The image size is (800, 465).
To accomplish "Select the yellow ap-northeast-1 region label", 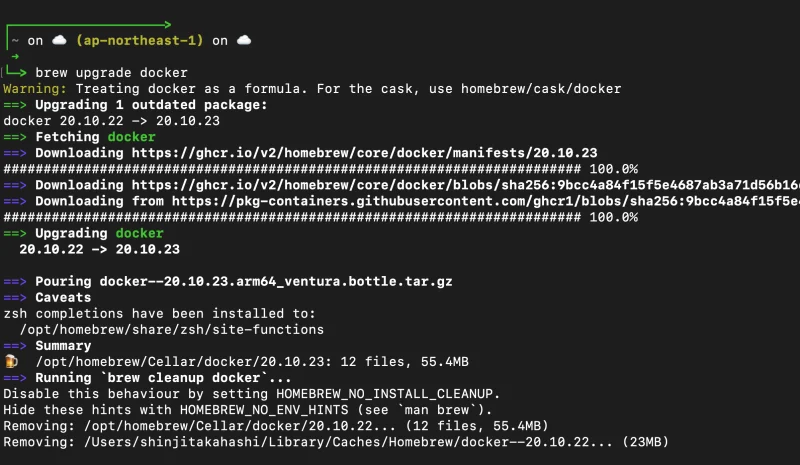I will [x=140, y=40].
